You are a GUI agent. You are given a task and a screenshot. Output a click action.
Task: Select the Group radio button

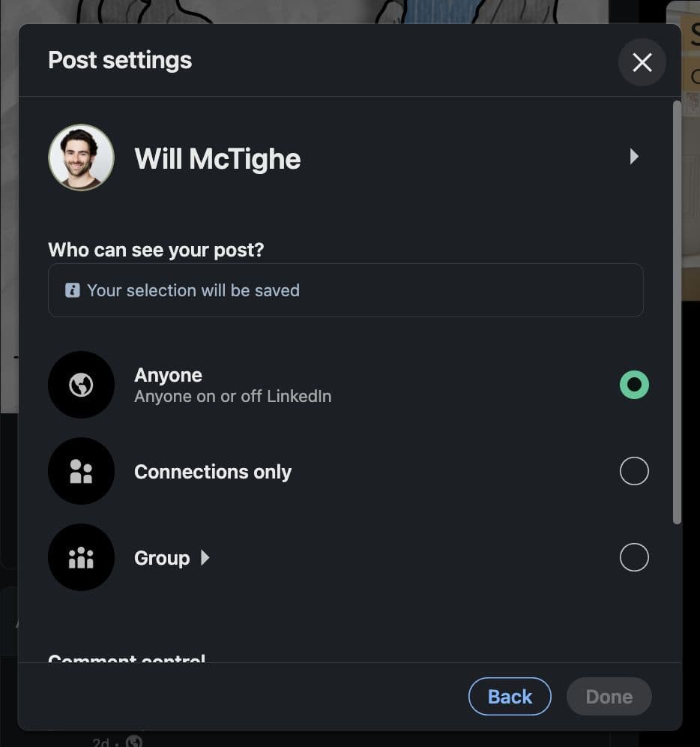634,557
